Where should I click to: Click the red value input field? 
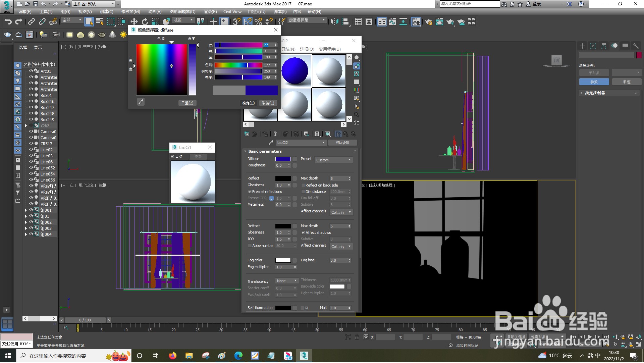point(268,45)
